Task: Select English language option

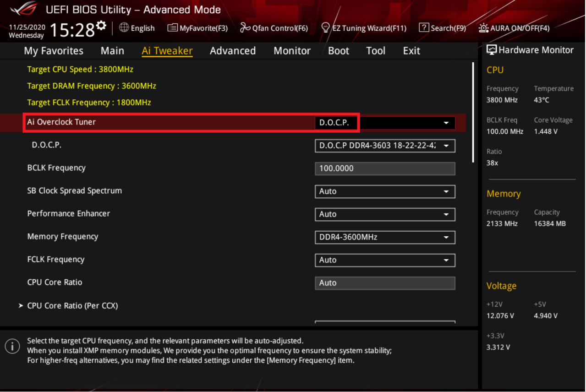Action: click(x=142, y=28)
